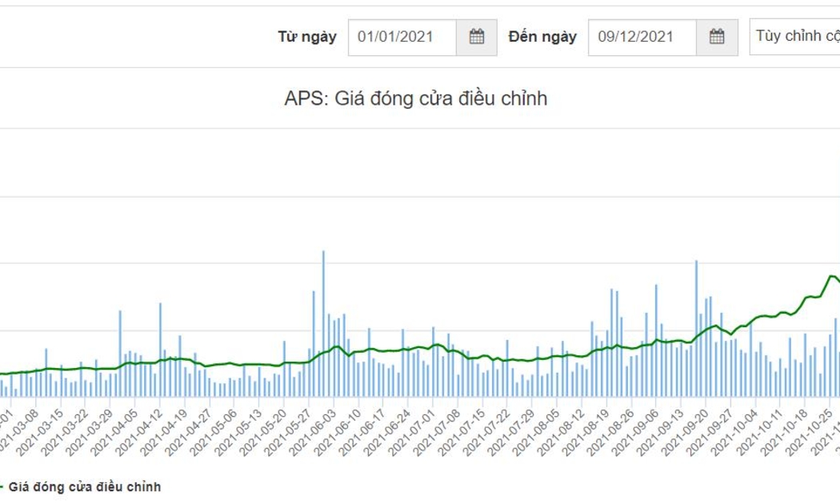Click the tallest volume bar near 2021-06-03
Viewport: 840px width, 504px height.
(x=323, y=323)
